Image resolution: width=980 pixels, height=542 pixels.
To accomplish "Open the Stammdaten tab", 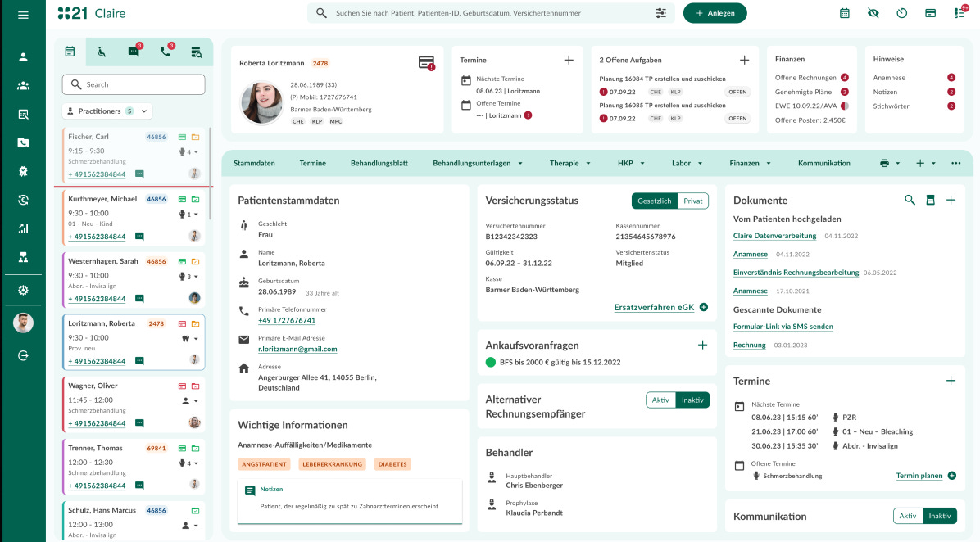I will pos(254,163).
